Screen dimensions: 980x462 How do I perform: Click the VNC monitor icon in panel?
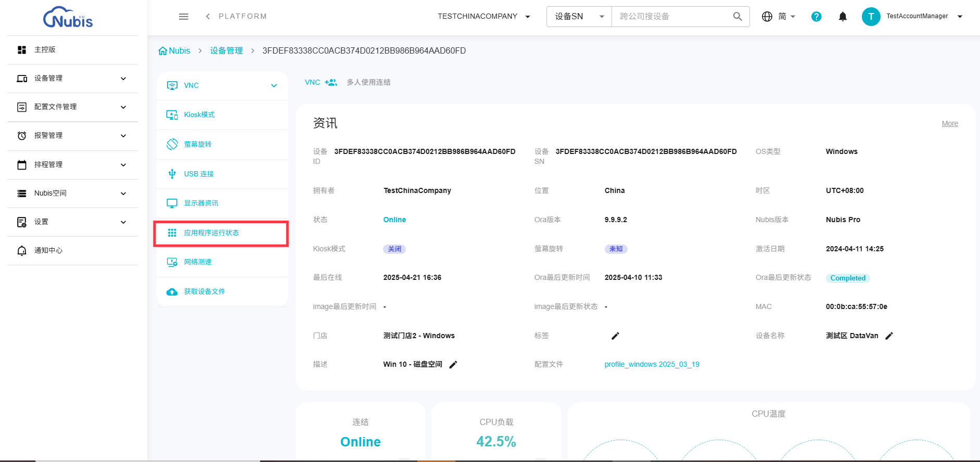click(x=172, y=85)
